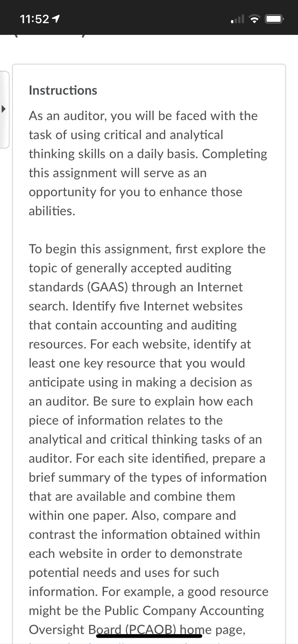
Task: Click the word 'abilities.' ending first paragraph
Action: click(52, 211)
